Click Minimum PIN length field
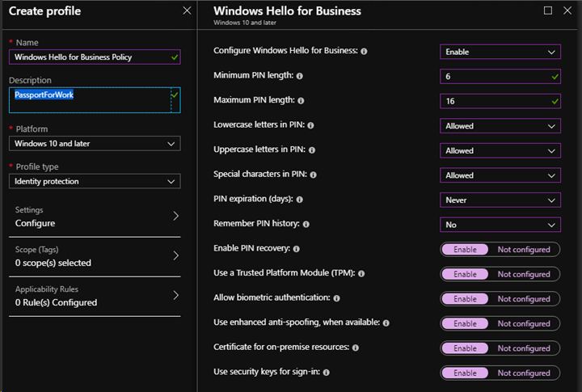Screen dimensions: 582x392 click(500, 77)
